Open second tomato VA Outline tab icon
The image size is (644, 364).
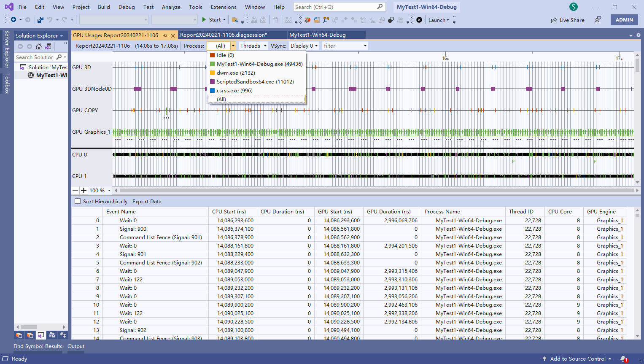(30, 335)
